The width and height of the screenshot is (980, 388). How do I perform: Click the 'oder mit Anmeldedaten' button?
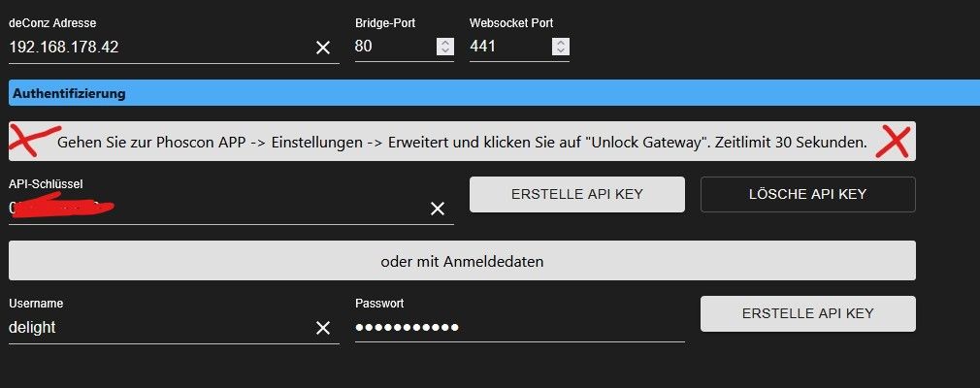tap(462, 261)
